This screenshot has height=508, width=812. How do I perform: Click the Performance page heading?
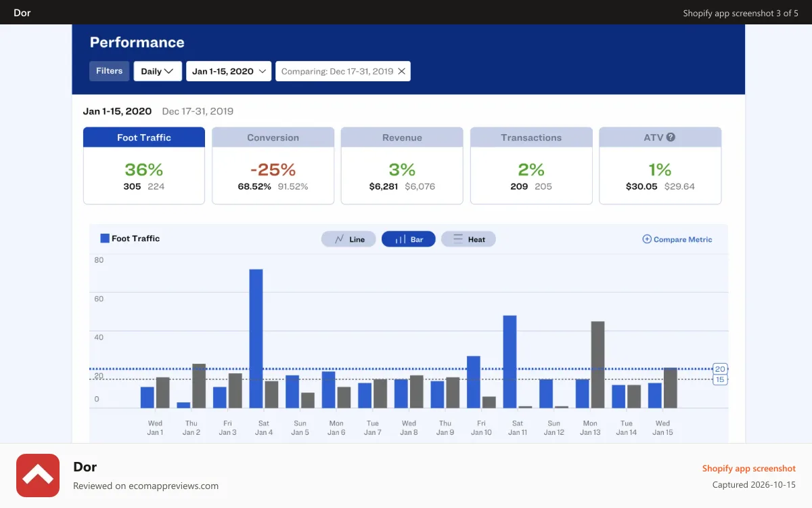(137, 42)
